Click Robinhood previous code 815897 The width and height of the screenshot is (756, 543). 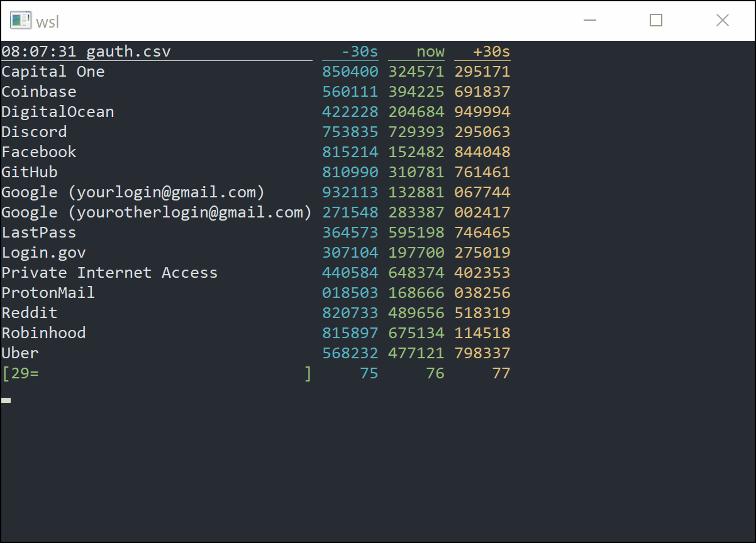[x=350, y=333]
